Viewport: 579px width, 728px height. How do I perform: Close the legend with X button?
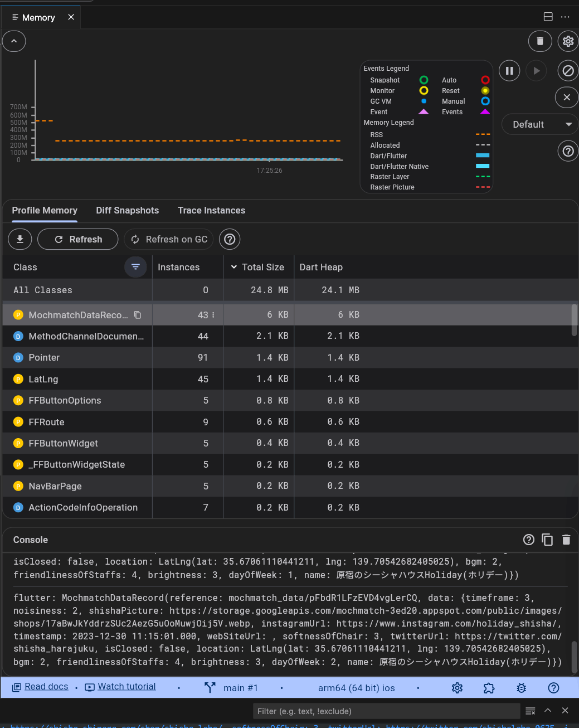point(567,98)
